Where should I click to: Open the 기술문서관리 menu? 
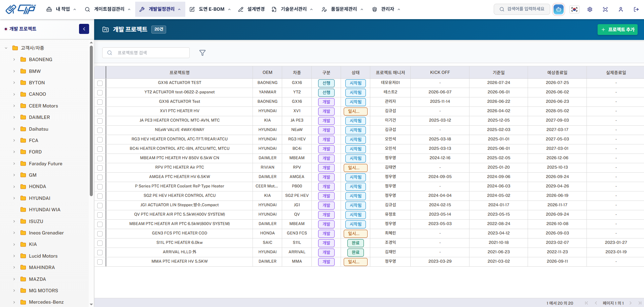coord(292,9)
